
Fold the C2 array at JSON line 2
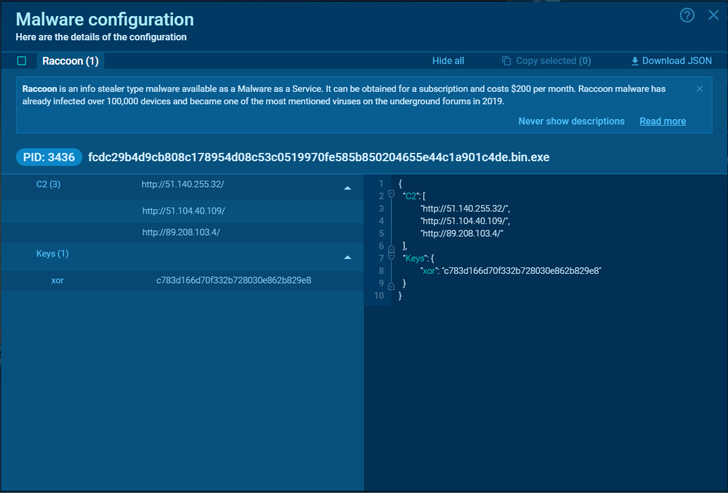391,194
